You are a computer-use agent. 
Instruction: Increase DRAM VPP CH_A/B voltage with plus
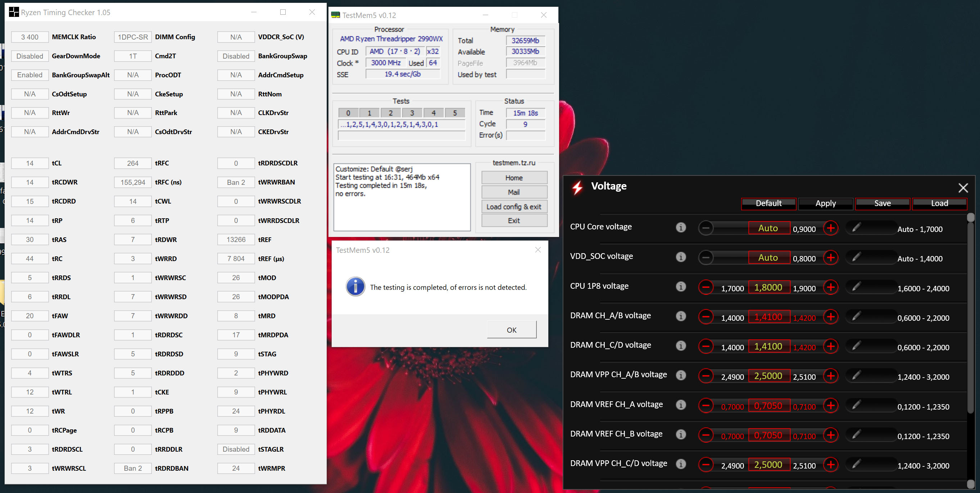pyautogui.click(x=830, y=376)
